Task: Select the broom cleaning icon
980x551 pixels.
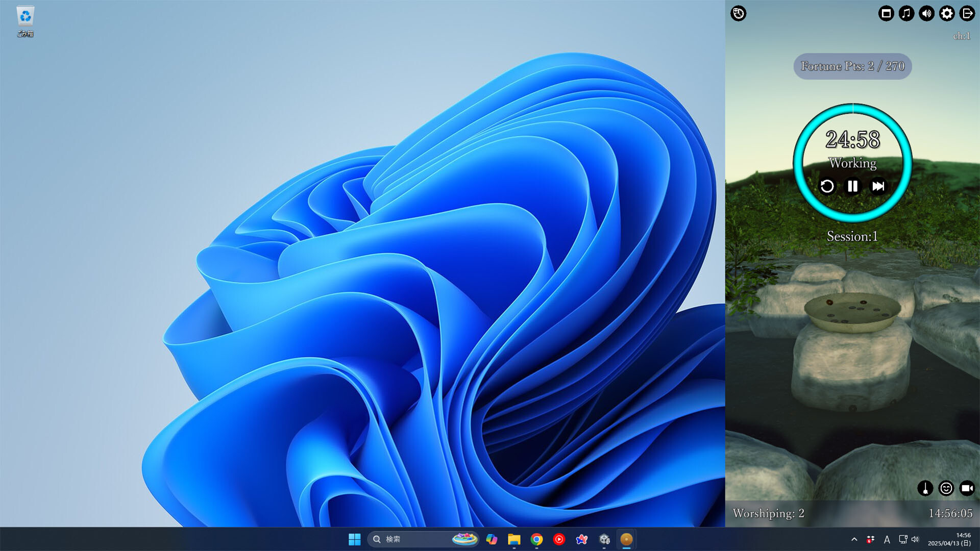Action: point(926,488)
